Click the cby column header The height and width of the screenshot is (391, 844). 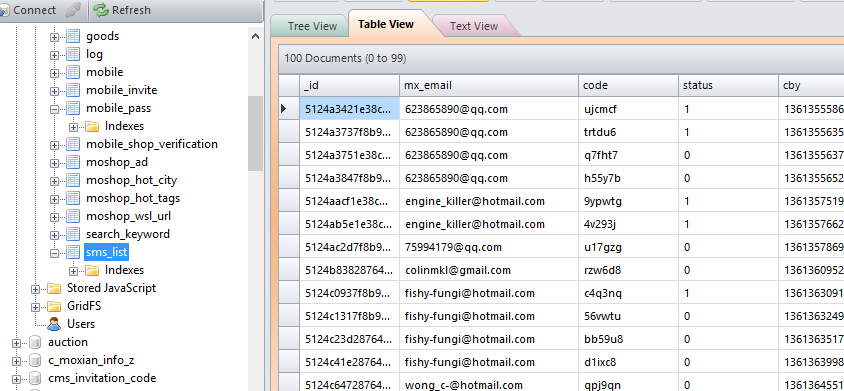811,85
